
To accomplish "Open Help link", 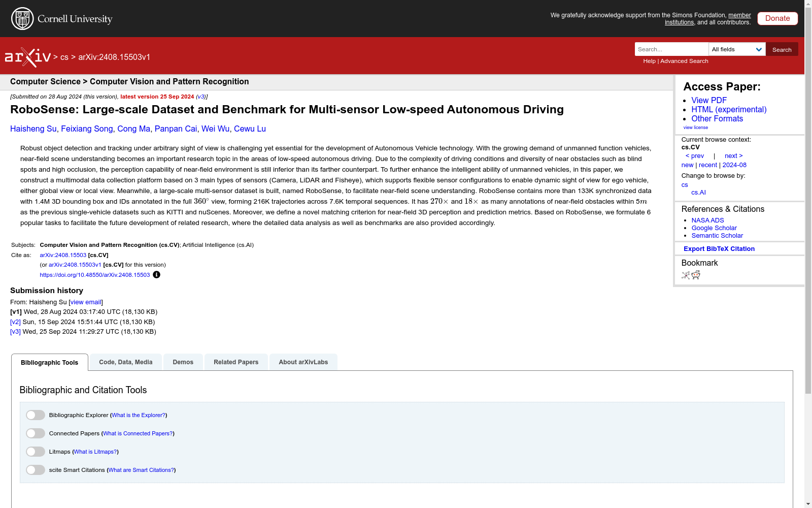I will pos(649,61).
